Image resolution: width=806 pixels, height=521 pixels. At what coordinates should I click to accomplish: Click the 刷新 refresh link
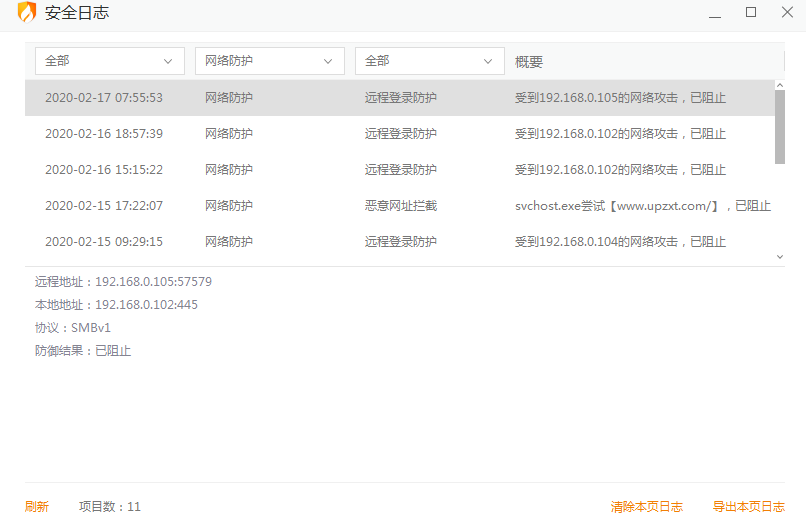tap(37, 507)
